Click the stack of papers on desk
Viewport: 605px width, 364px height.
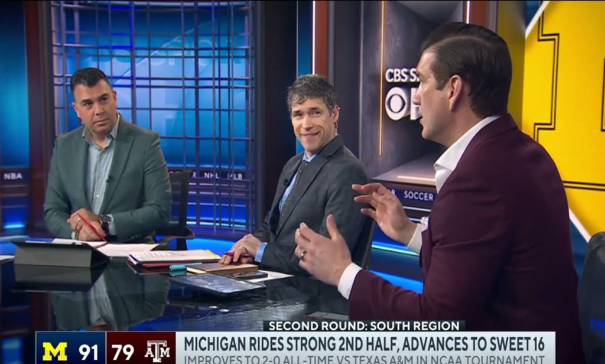click(174, 256)
